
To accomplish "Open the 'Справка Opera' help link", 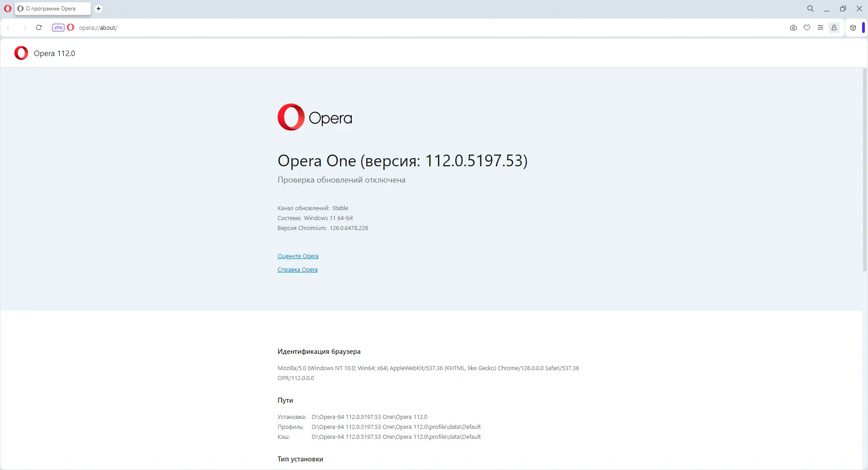I will coord(297,270).
